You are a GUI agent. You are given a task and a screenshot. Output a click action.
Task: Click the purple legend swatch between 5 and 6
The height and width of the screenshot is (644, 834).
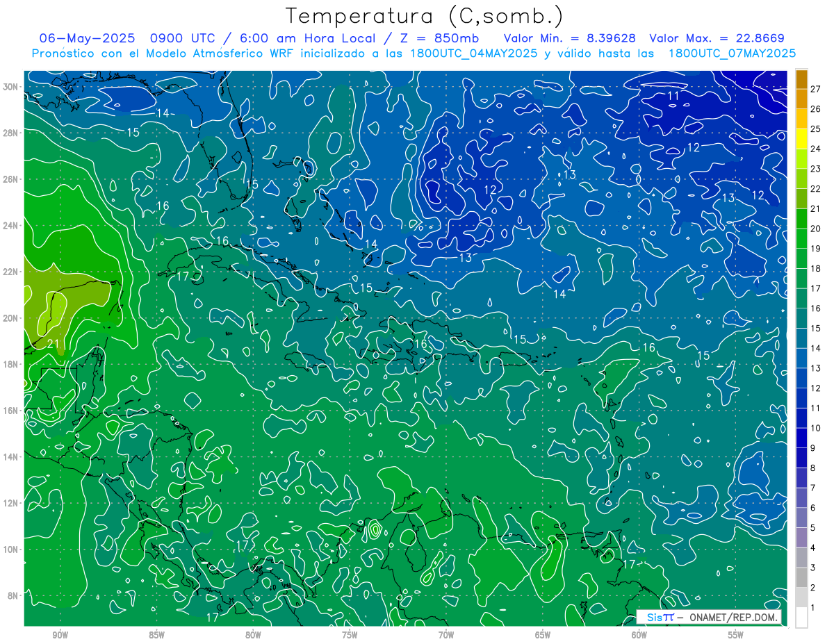[801, 518]
